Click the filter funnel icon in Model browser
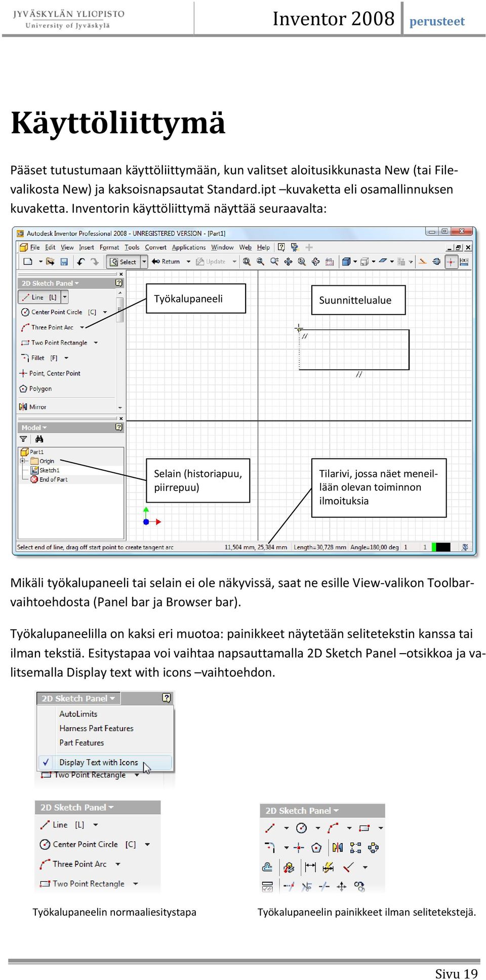 [23, 439]
